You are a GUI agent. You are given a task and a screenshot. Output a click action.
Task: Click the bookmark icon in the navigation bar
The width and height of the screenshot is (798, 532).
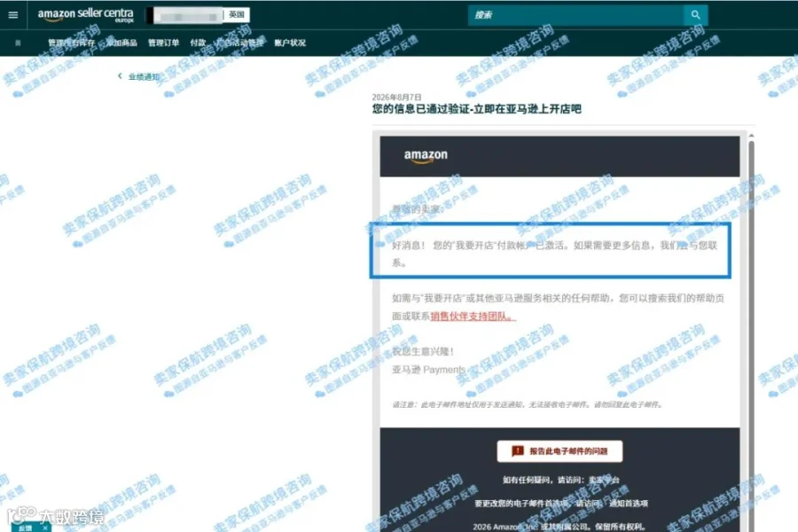[x=18, y=43]
